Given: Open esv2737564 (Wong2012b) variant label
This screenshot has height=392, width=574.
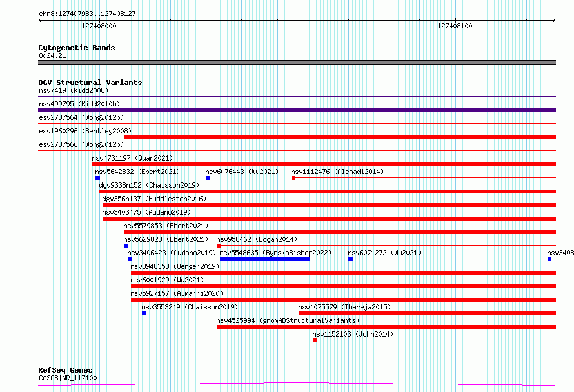Looking at the screenshot, I should click(81, 117).
